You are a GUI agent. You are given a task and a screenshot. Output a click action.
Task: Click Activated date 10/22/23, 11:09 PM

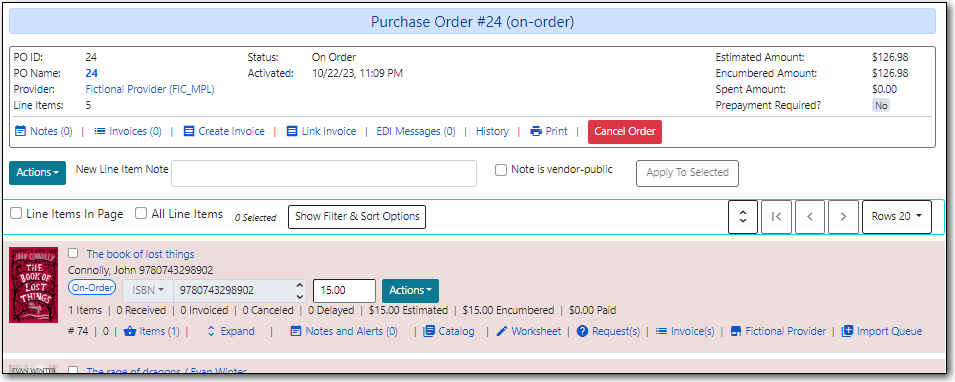pyautogui.click(x=357, y=74)
